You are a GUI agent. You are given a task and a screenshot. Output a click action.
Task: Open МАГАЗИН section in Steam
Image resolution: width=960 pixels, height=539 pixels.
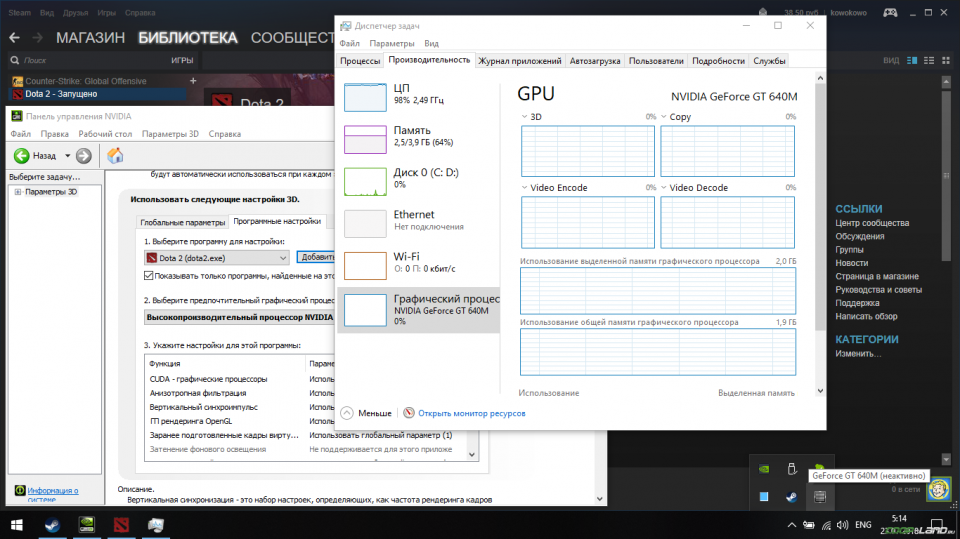(x=91, y=38)
